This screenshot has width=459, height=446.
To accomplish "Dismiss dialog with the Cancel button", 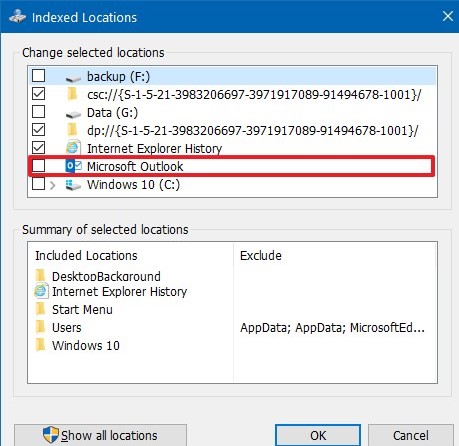I will [411, 435].
